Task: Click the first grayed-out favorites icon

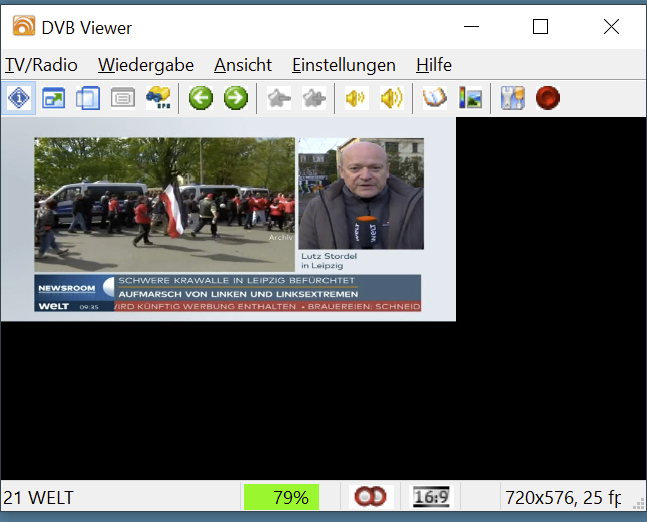Action: (279, 98)
